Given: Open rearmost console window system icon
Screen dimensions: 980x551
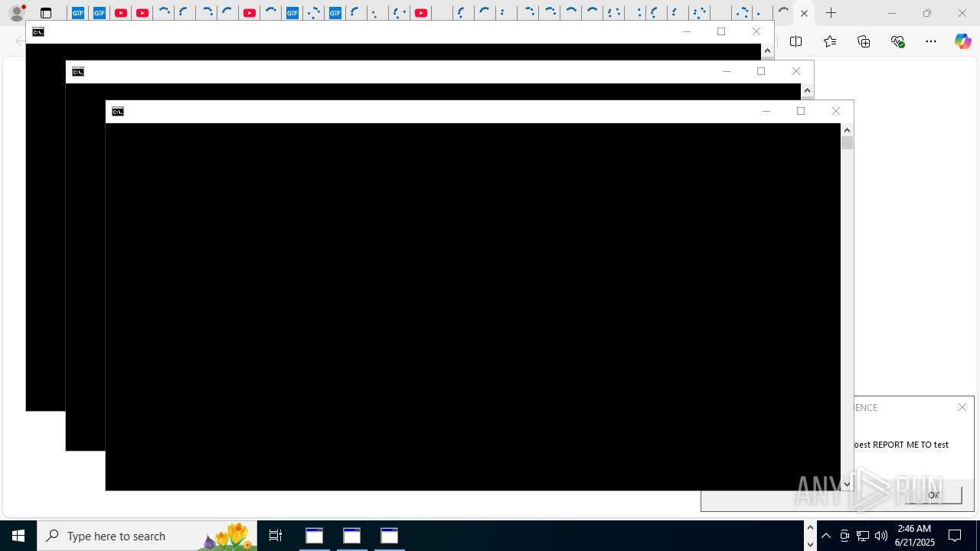Looking at the screenshot, I should coord(38,32).
